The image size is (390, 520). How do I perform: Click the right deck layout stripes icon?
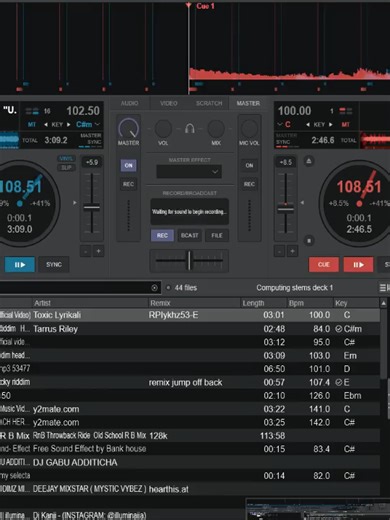[x=346, y=111]
